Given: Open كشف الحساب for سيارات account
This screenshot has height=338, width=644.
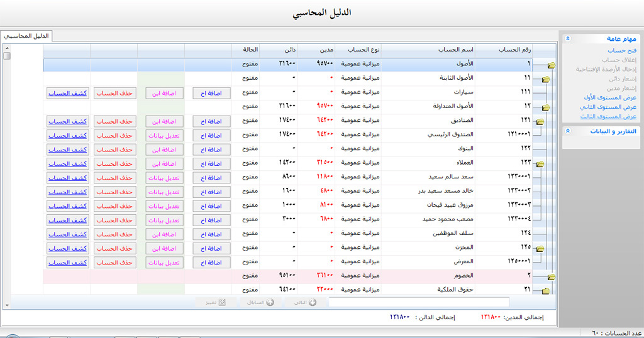Looking at the screenshot, I should 67,93.
